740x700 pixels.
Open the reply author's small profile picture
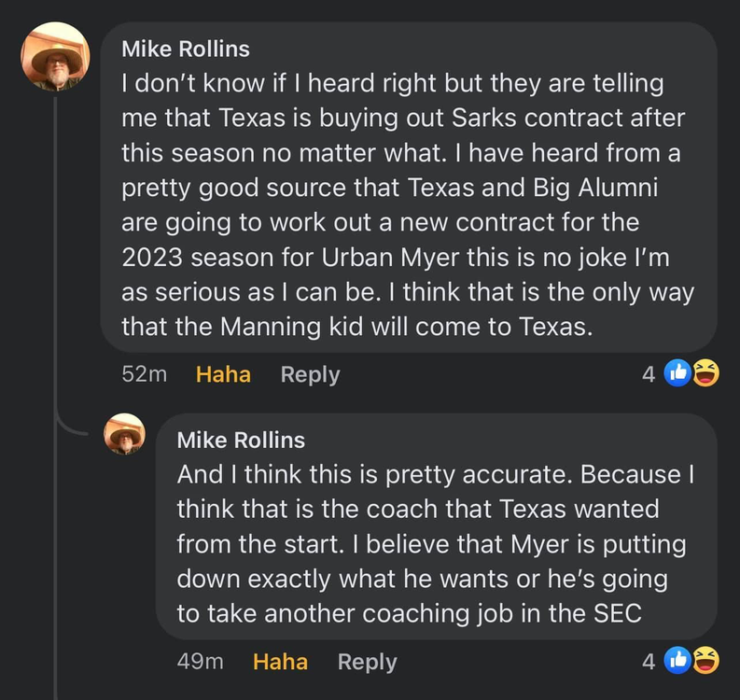[x=124, y=434]
